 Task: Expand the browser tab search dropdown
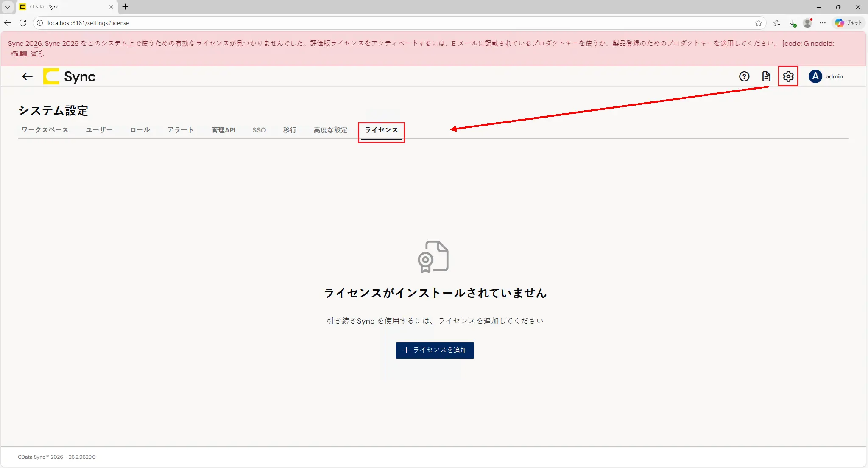coord(8,7)
